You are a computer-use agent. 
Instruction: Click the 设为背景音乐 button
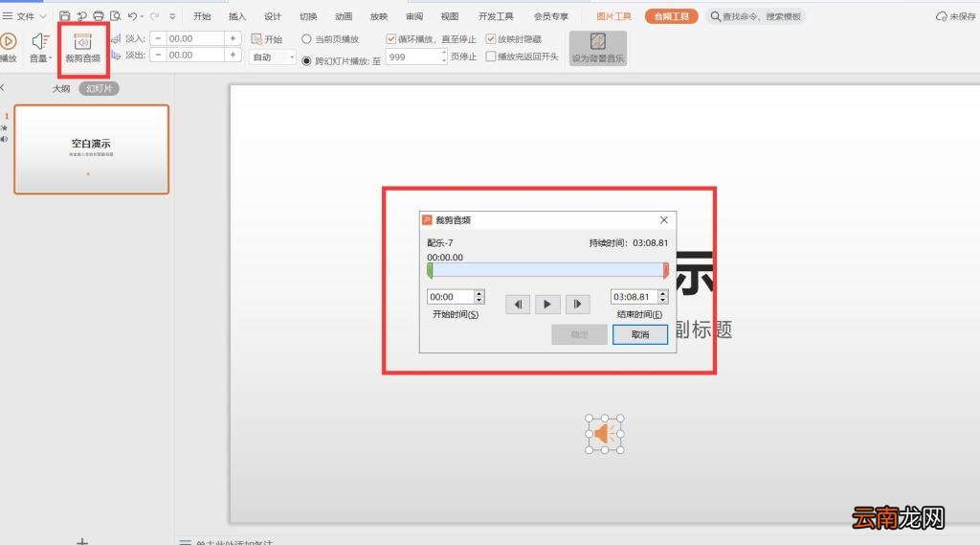pyautogui.click(x=597, y=48)
